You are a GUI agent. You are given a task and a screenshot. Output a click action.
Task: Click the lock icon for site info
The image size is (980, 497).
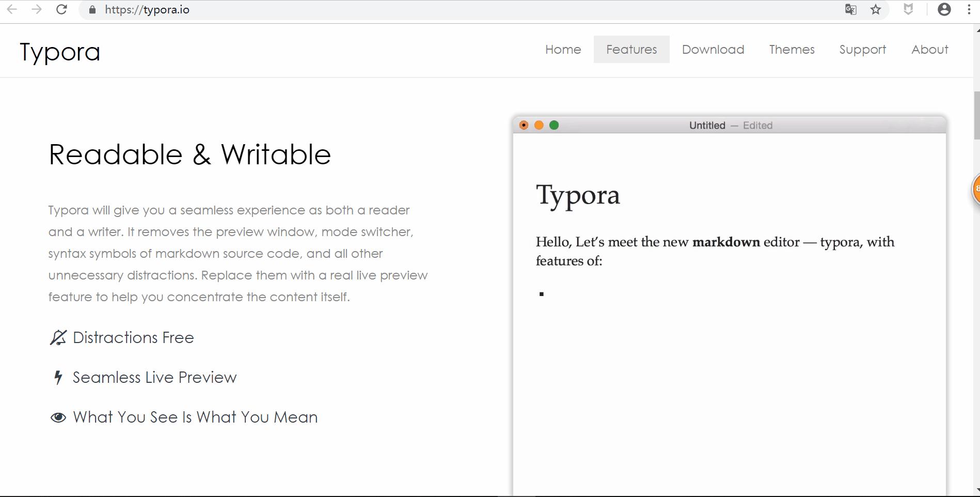(92, 10)
